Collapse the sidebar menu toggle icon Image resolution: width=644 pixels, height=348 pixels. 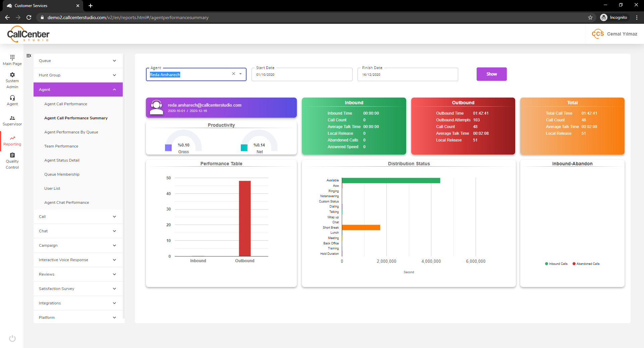[29, 56]
